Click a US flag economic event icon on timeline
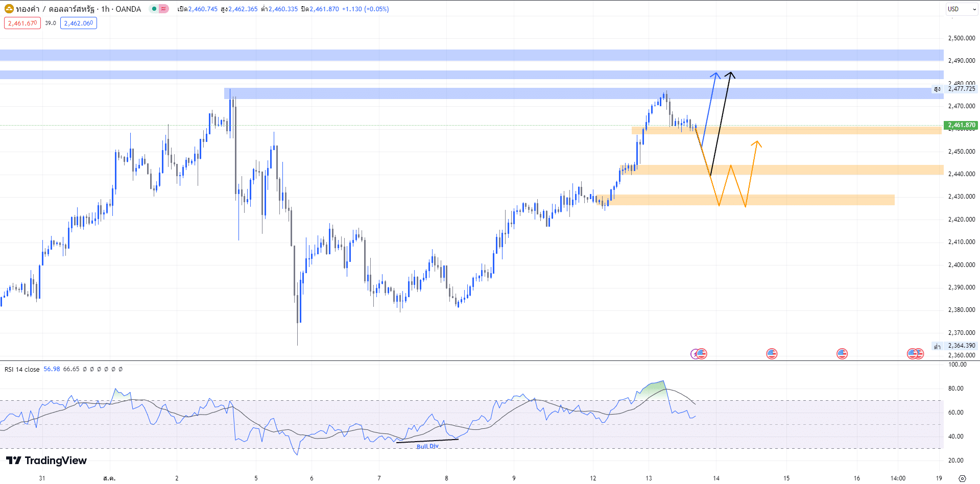The image size is (980, 484). tap(771, 353)
